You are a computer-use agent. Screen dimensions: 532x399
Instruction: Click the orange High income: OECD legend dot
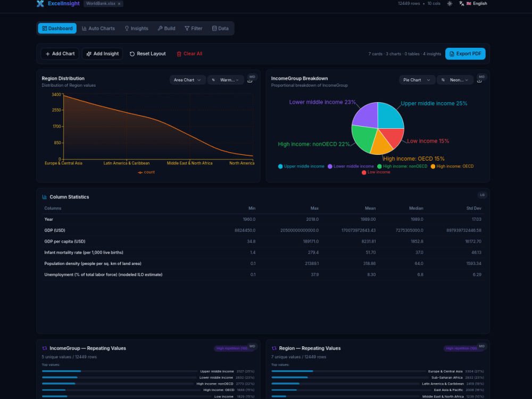tap(433, 166)
